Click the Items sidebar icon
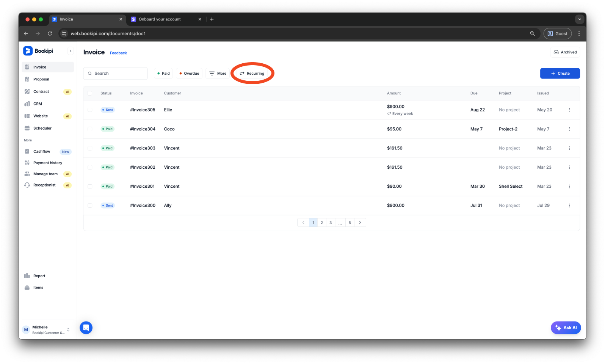Screen dimensions: 605x364 click(27, 287)
